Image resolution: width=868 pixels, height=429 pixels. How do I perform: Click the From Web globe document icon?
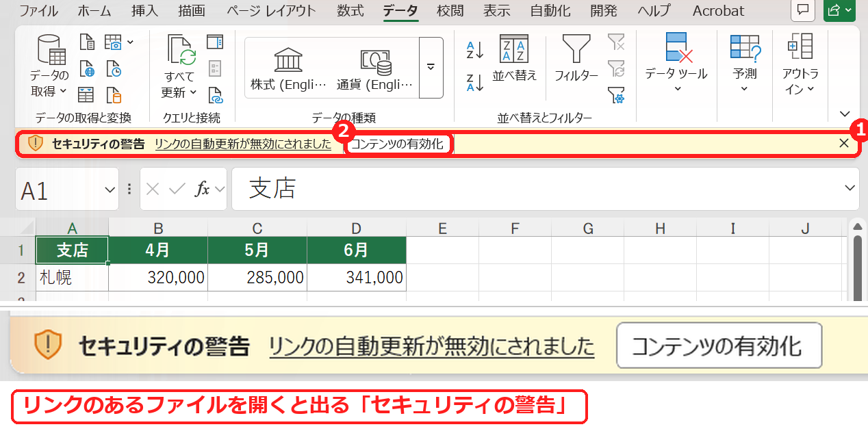coord(87,68)
